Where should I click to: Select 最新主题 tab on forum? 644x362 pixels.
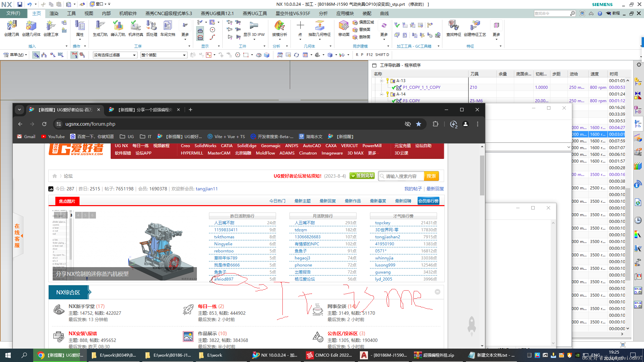[x=303, y=201]
